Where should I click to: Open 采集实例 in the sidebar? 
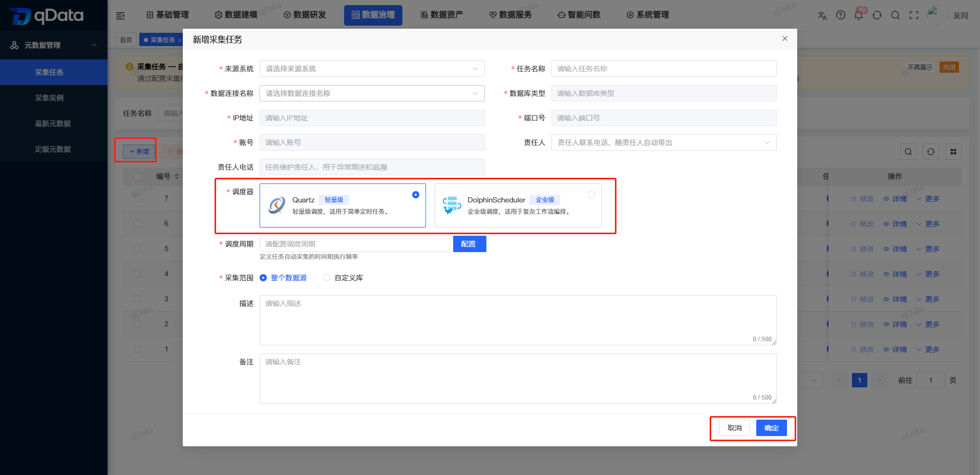coord(54,98)
